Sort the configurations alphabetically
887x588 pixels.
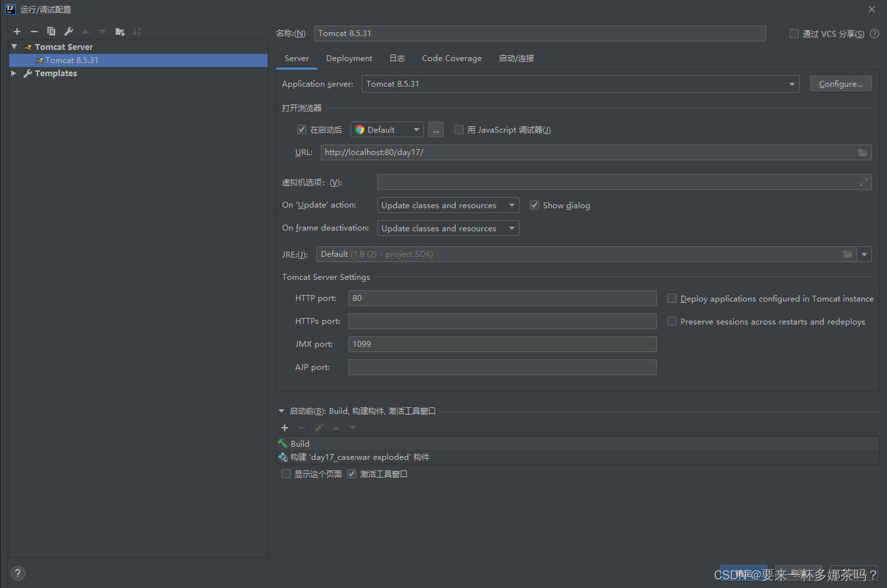(137, 32)
